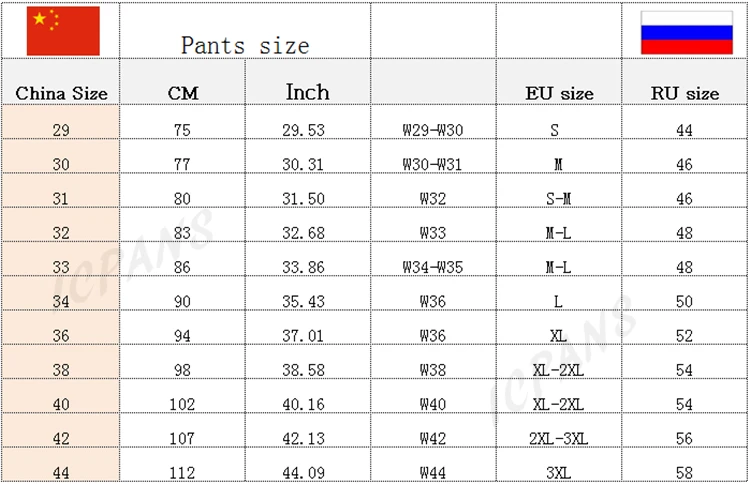Select the Inch column header
This screenshot has width=750, height=484.
click(x=307, y=92)
